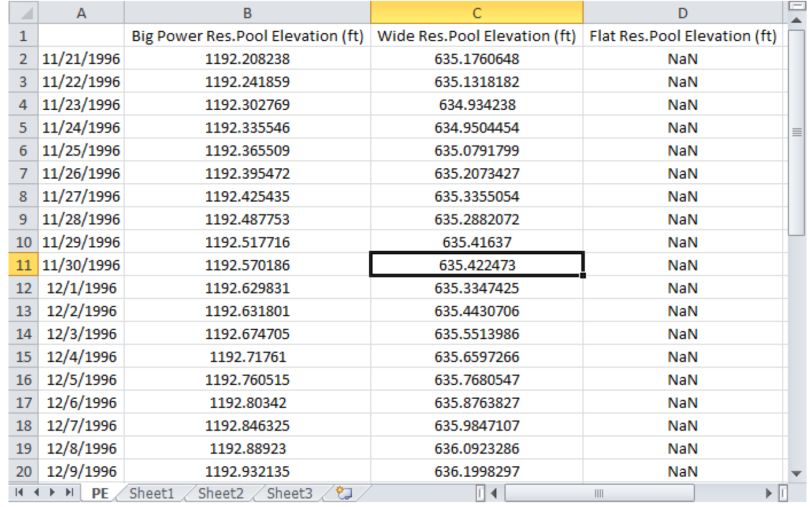The height and width of the screenshot is (507, 812).
Task: Select column D header
Action: click(682, 13)
